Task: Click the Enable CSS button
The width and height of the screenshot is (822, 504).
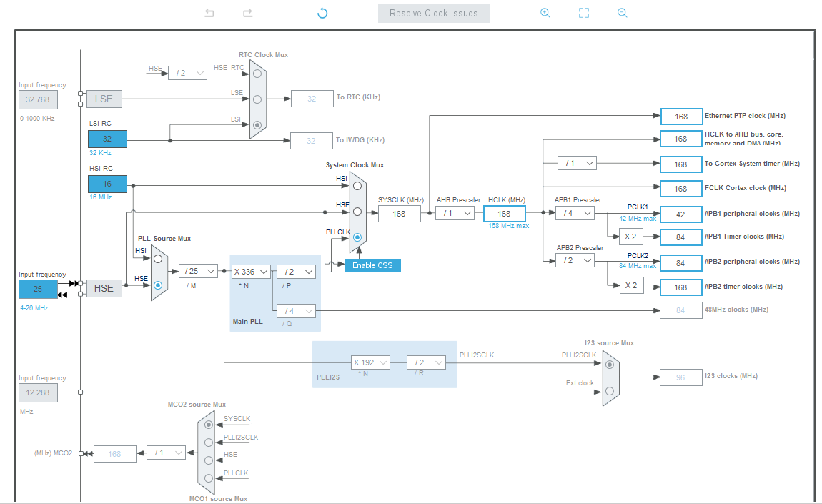Action: [372, 265]
